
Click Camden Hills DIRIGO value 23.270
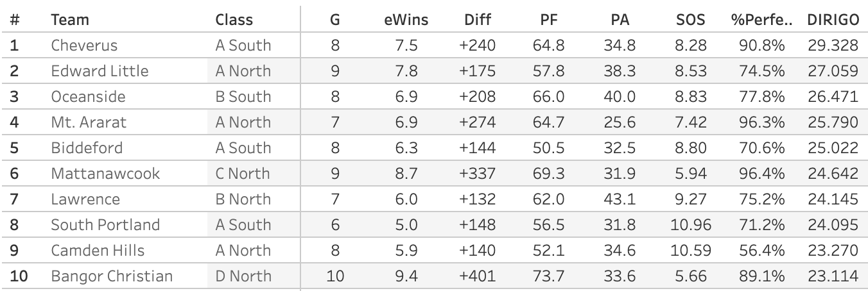833,251
